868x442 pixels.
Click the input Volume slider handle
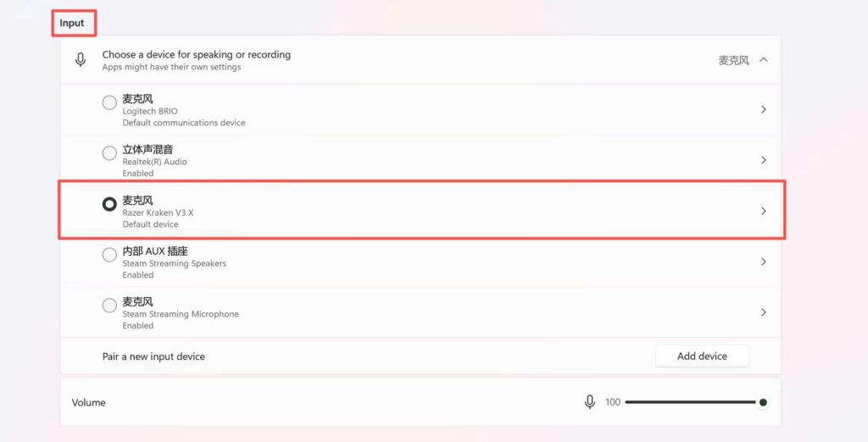763,402
